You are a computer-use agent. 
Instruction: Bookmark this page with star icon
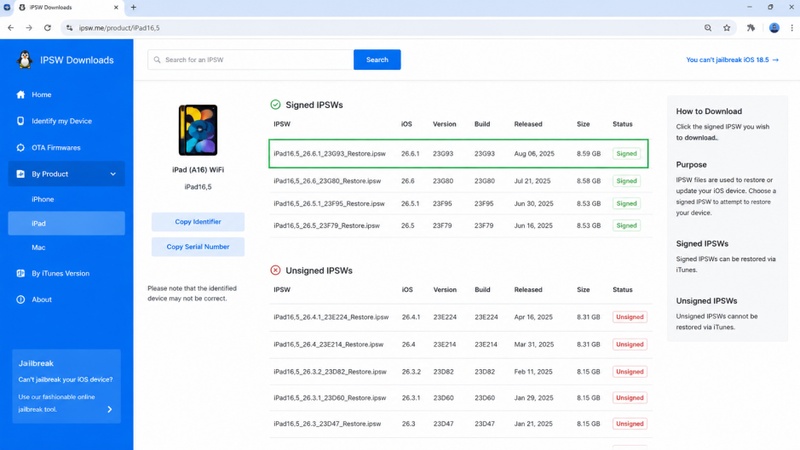tap(727, 28)
